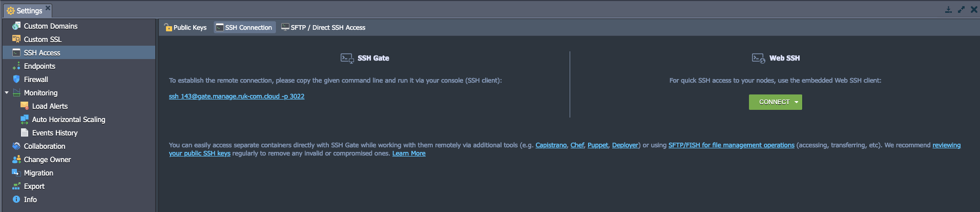Switch to the Public Keys tab

(185, 27)
